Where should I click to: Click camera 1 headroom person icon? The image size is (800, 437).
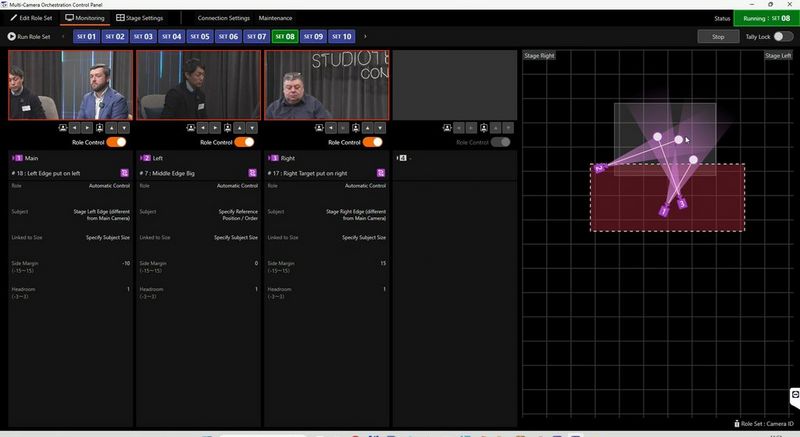[x=99, y=128]
